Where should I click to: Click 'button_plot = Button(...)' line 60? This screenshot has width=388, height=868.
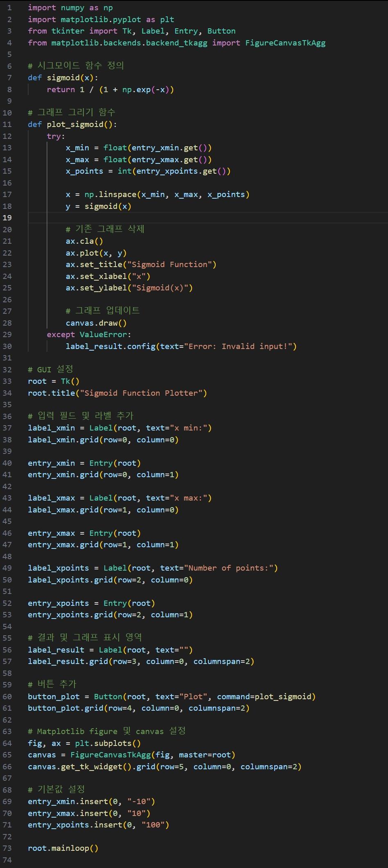[x=172, y=696]
